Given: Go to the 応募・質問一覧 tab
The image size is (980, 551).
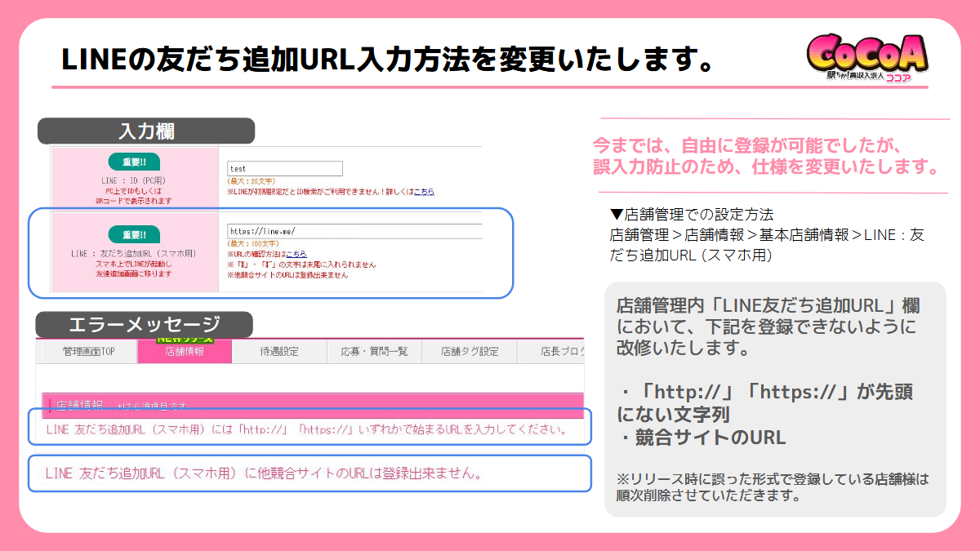Looking at the screenshot, I should (x=374, y=352).
